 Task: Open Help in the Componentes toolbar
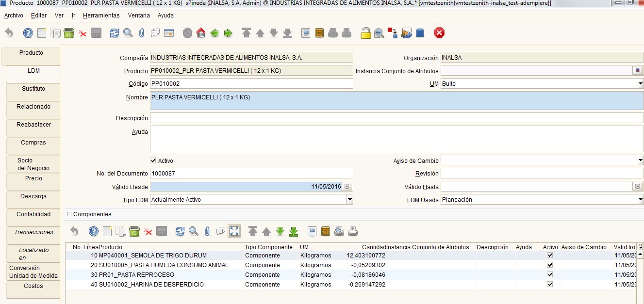tap(94, 231)
